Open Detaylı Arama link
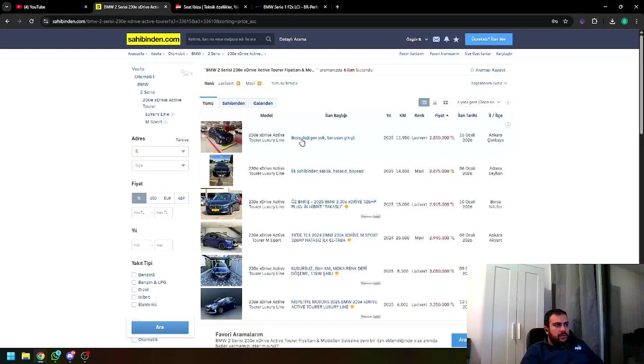The image size is (644, 364). click(x=293, y=39)
